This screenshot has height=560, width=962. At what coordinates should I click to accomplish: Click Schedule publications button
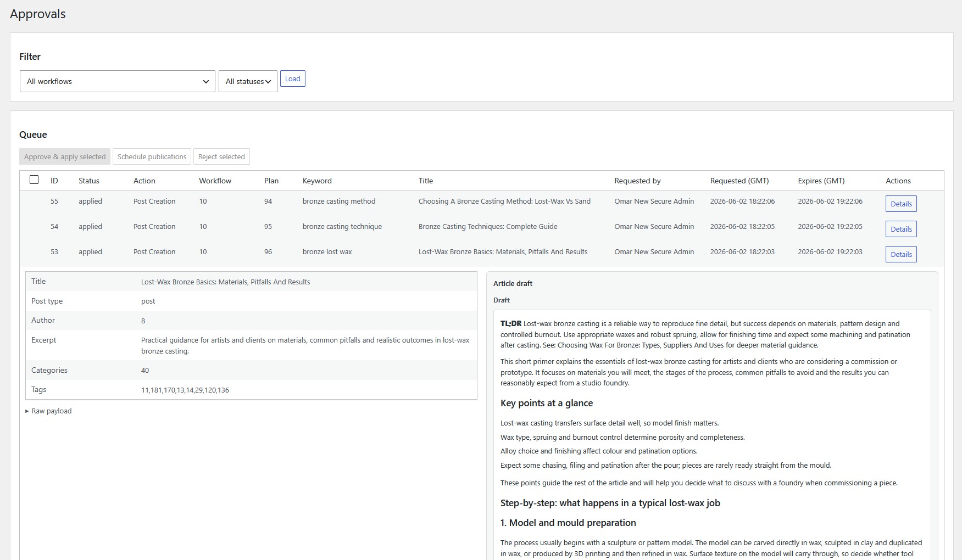152,156
